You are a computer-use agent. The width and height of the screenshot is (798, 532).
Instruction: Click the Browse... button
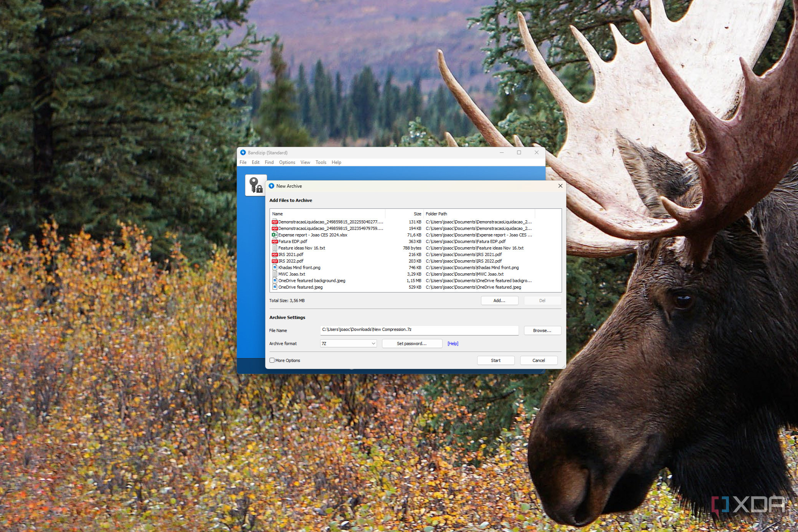(x=542, y=330)
